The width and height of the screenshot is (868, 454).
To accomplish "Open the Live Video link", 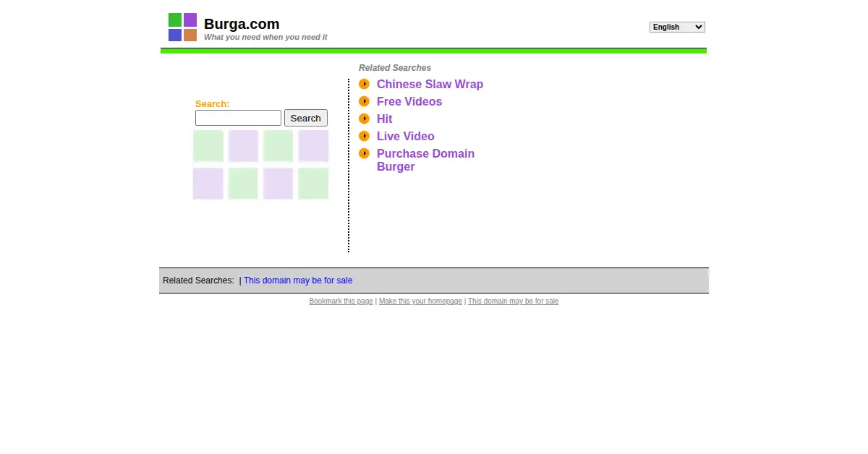I will [x=406, y=137].
